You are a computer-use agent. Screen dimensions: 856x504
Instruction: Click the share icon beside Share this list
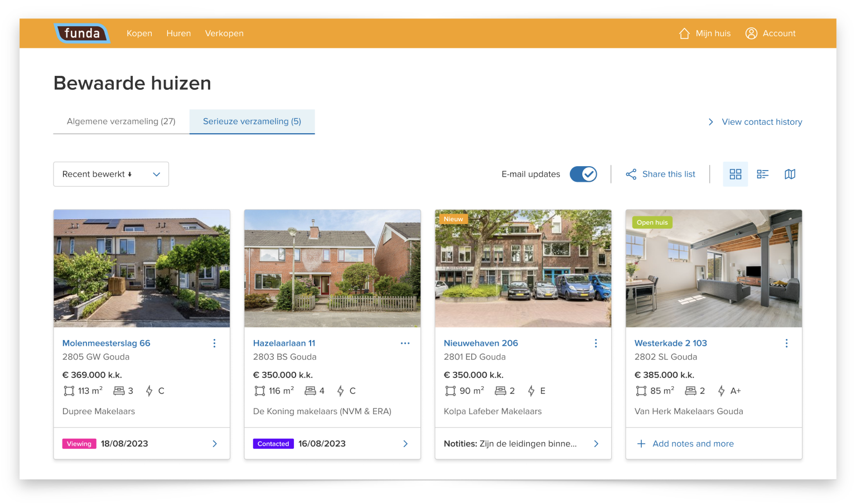click(x=631, y=174)
